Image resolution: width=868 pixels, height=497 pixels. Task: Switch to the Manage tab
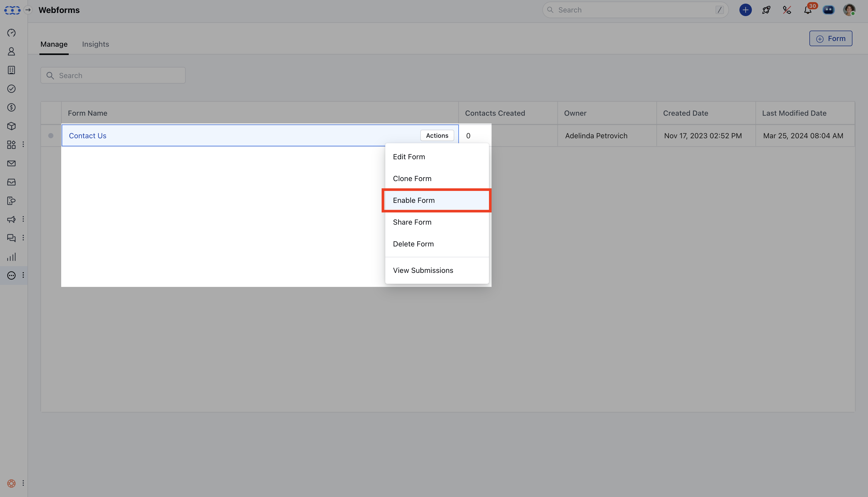54,44
